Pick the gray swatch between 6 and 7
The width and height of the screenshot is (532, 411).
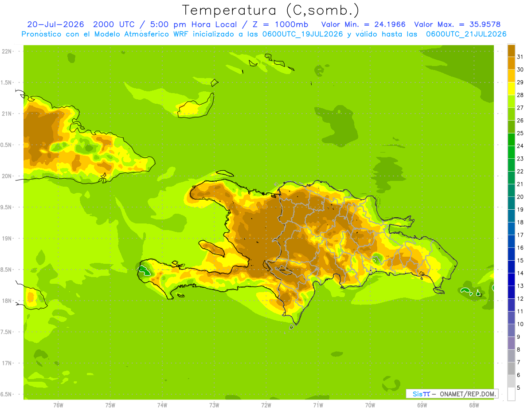[511, 369]
